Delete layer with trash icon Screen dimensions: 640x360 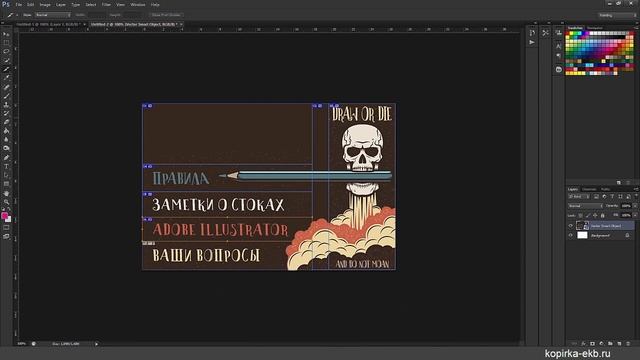point(628,344)
